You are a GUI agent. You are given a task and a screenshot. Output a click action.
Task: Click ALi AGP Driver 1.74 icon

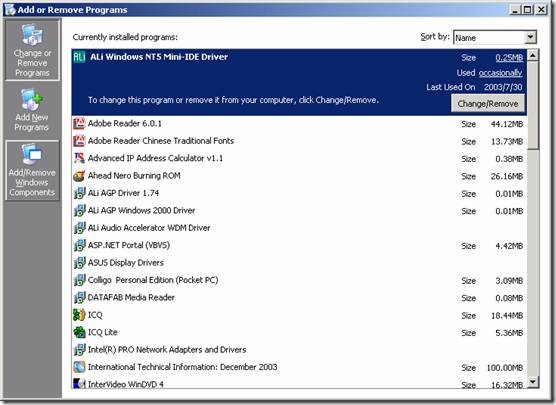click(x=79, y=193)
